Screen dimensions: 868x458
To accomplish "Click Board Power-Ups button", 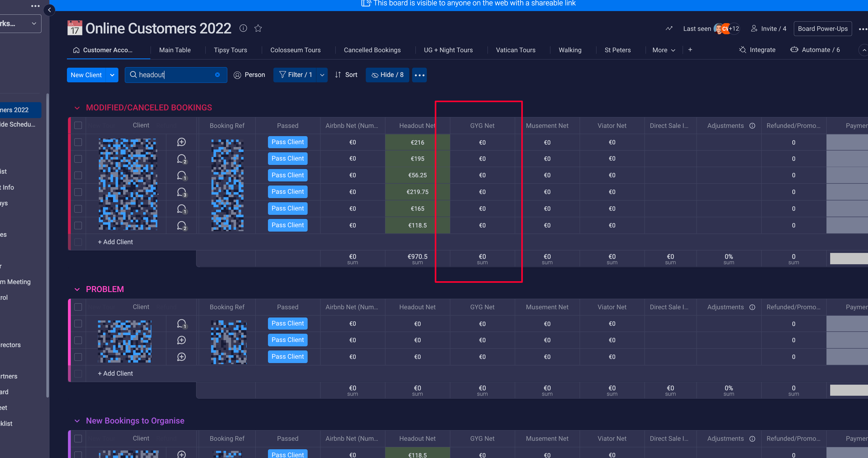I will (823, 29).
